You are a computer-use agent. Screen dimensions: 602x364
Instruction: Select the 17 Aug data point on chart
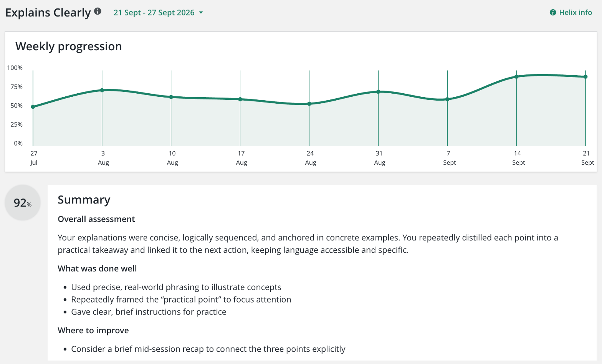click(x=240, y=99)
